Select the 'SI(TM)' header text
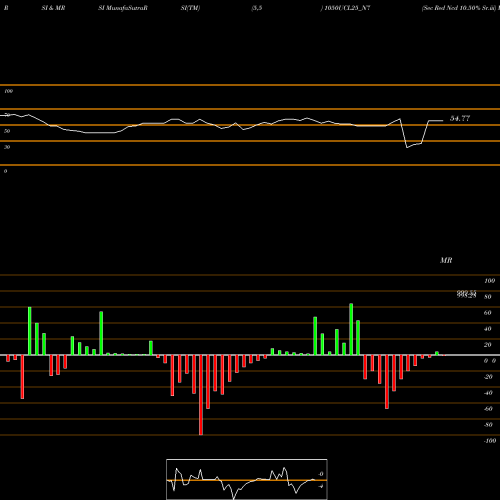The width and height of the screenshot is (500, 500). 190,8
